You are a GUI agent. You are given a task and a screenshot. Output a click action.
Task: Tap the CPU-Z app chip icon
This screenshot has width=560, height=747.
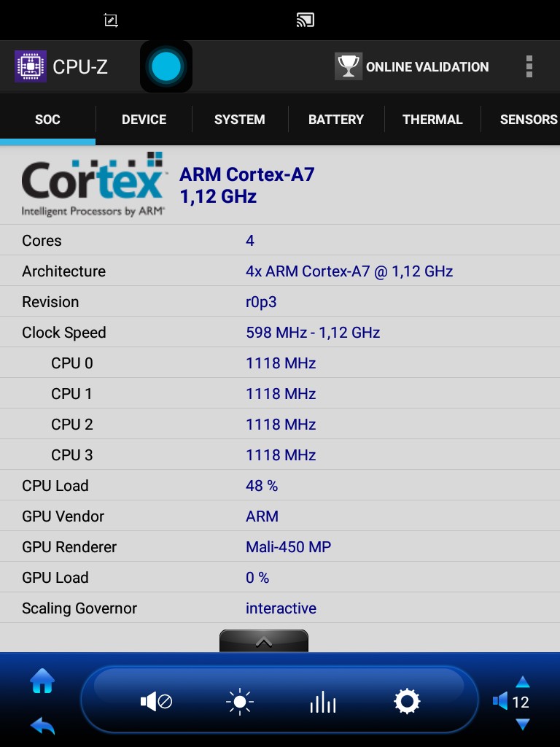coord(31,66)
